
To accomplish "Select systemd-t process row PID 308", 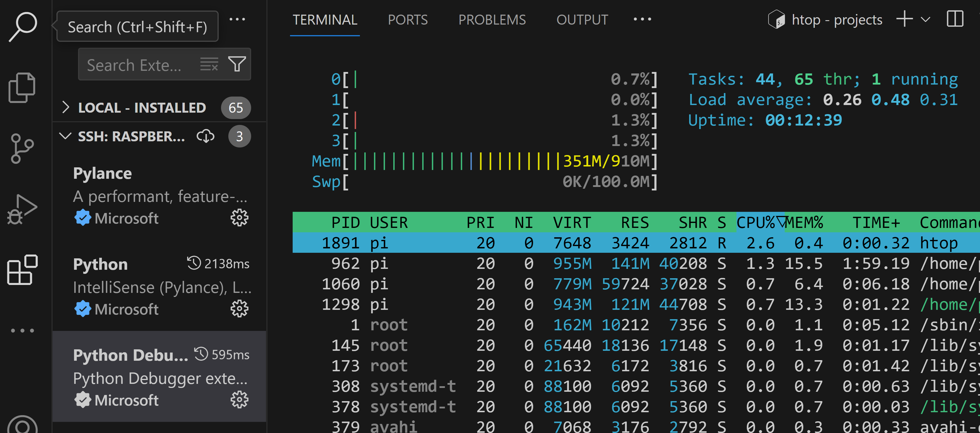I will coord(636,386).
